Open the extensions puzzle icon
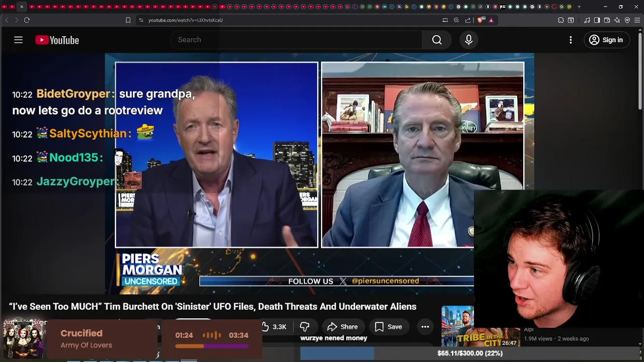Viewport: 644px width, 362px height. (561, 20)
